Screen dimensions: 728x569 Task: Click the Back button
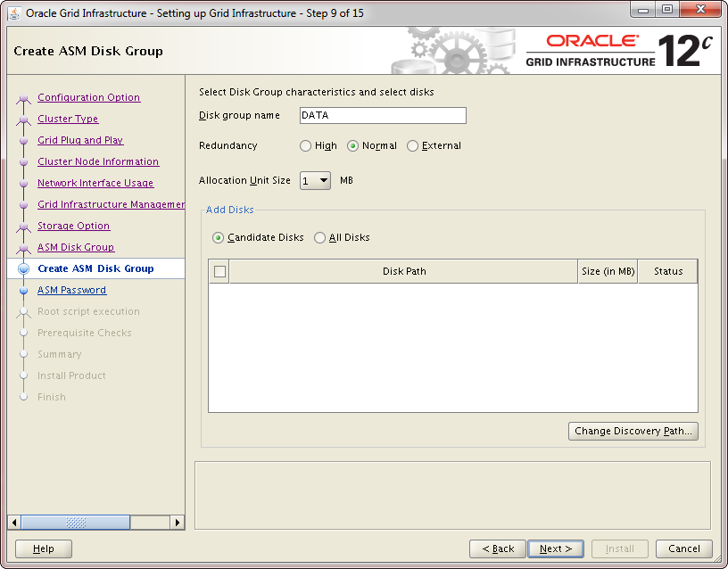497,548
